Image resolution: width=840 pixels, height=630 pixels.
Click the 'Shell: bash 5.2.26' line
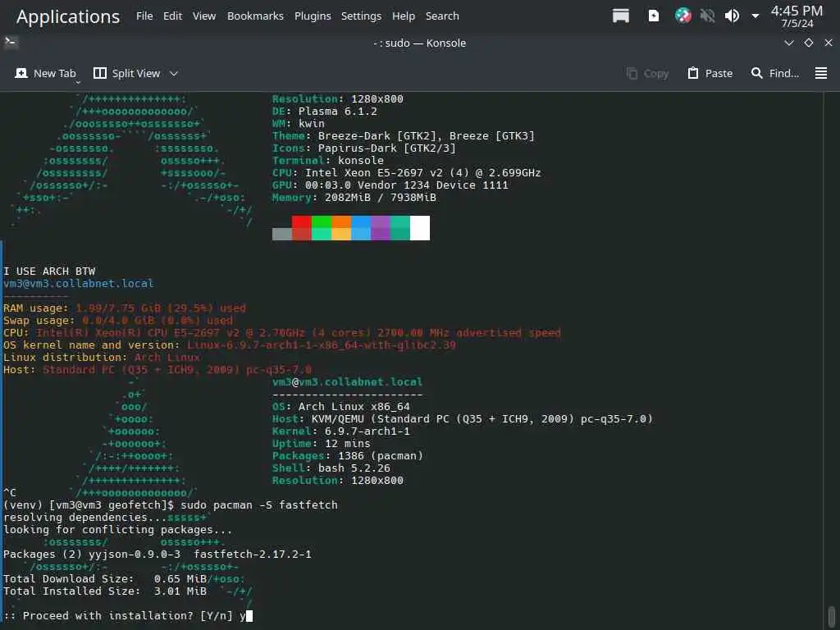[331, 468]
